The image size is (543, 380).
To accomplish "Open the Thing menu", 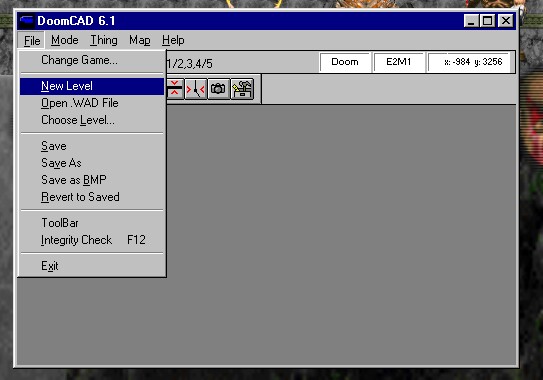I will (104, 41).
